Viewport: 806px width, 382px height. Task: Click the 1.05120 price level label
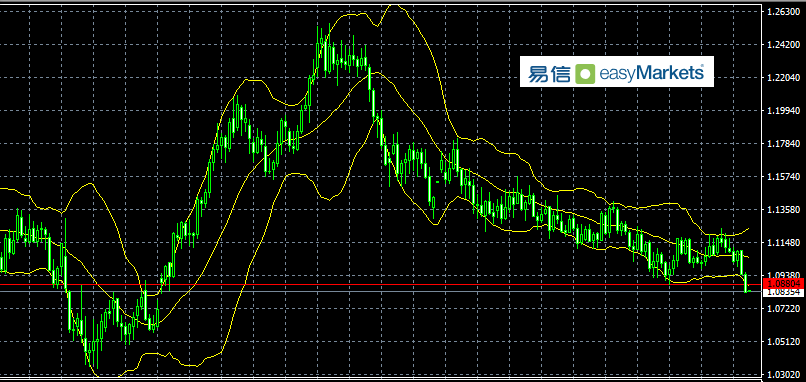[783, 341]
